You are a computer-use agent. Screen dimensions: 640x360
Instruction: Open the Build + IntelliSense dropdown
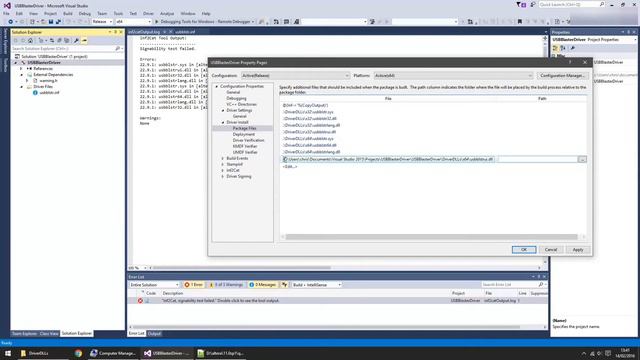pyautogui.click(x=316, y=284)
